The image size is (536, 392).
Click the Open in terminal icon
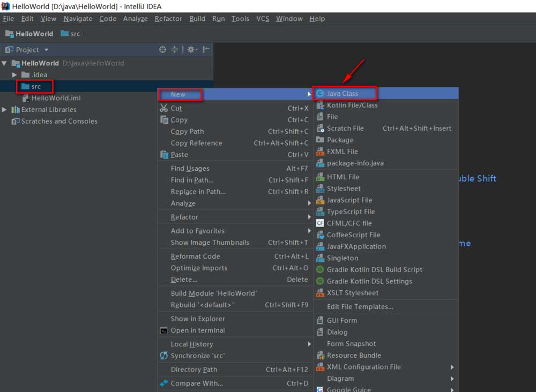pos(163,330)
